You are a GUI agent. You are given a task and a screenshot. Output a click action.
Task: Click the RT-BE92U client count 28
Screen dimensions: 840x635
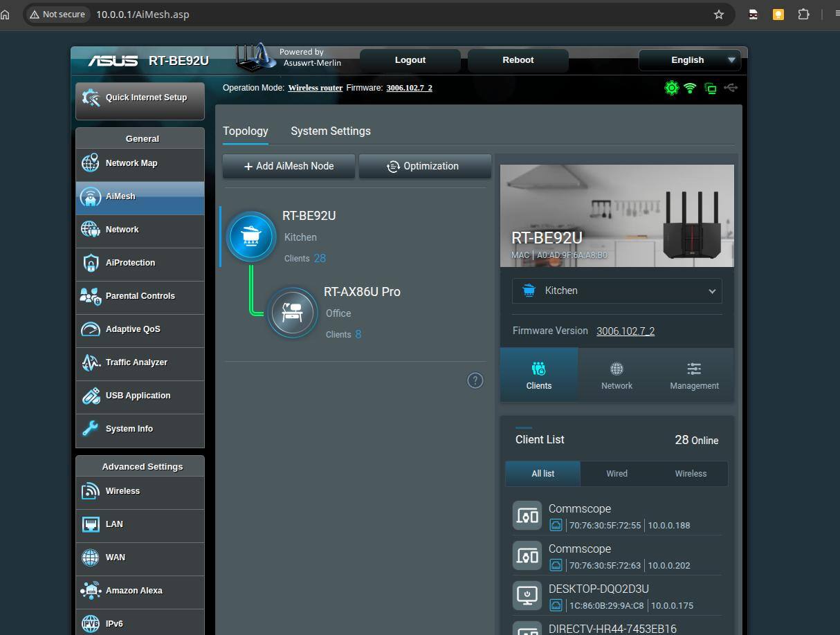(320, 258)
